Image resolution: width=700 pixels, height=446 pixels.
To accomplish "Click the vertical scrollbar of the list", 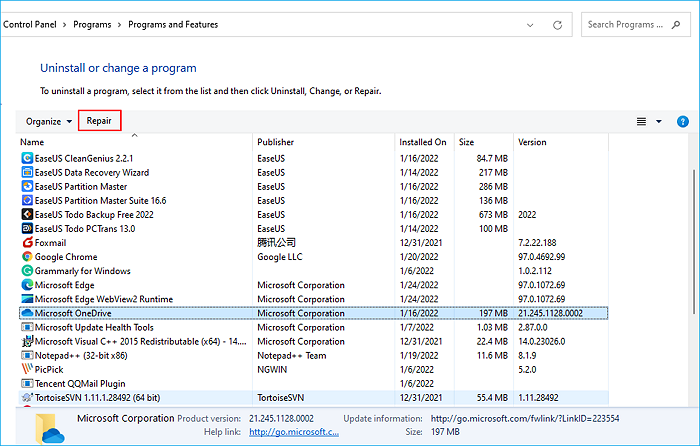I will [693, 242].
